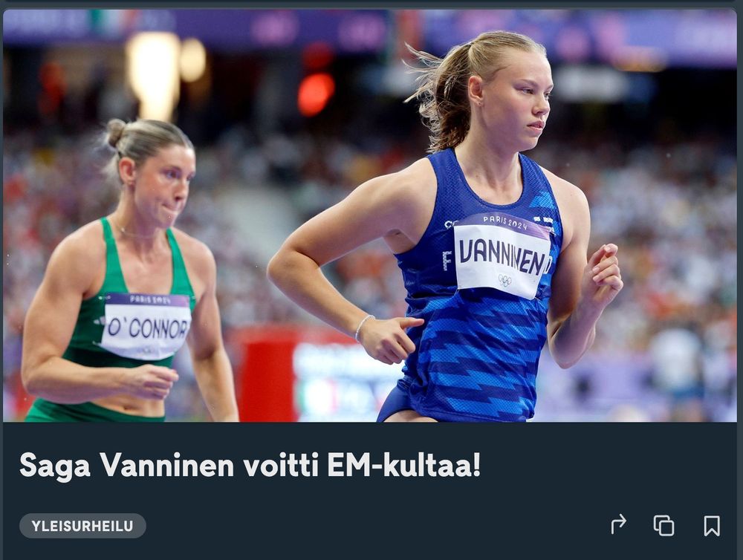This screenshot has height=560, width=743.
Task: Click the bracelet on Vanninen's wrist
Action: point(363,327)
